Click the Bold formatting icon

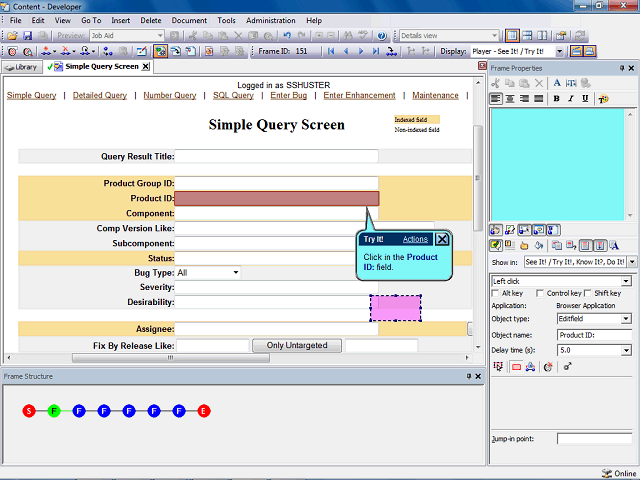coord(556,99)
